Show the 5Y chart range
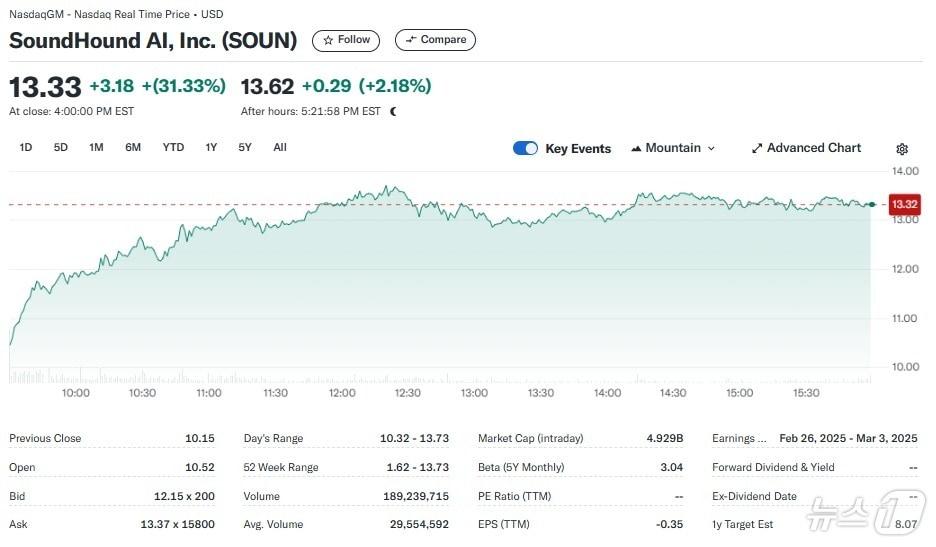This screenshot has width=936, height=547. coord(245,147)
